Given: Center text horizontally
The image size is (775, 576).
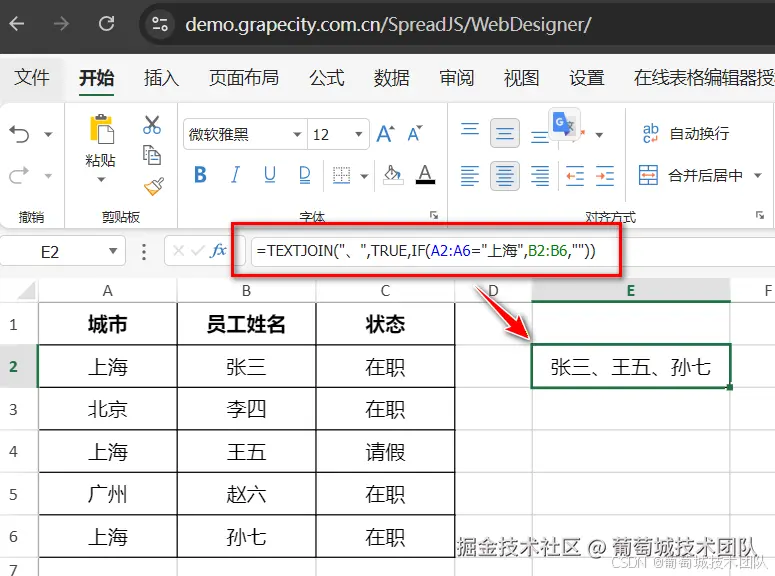Looking at the screenshot, I should click(x=505, y=176).
